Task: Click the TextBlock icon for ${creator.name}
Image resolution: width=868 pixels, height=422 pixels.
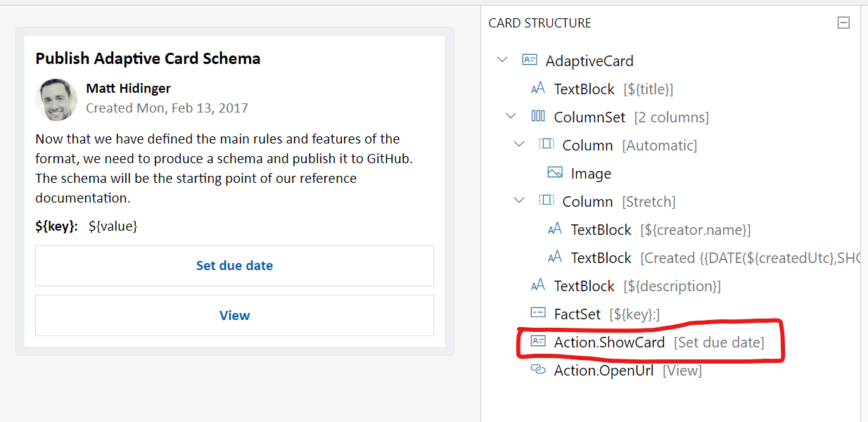Action: [x=555, y=229]
